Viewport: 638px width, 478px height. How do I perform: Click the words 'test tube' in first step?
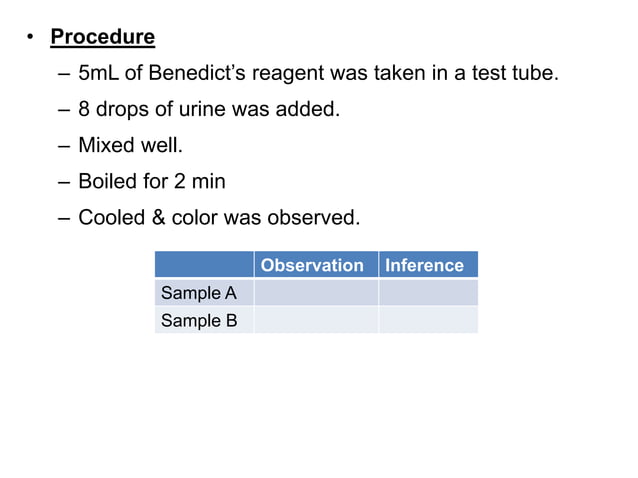click(515, 73)
